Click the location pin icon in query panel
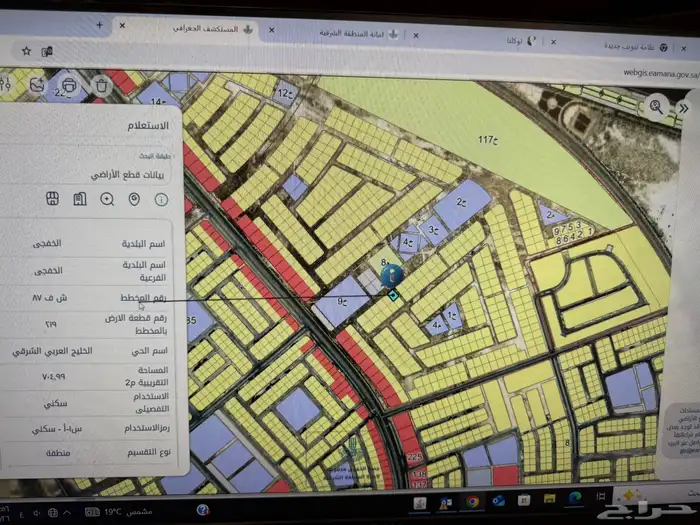 134,200
